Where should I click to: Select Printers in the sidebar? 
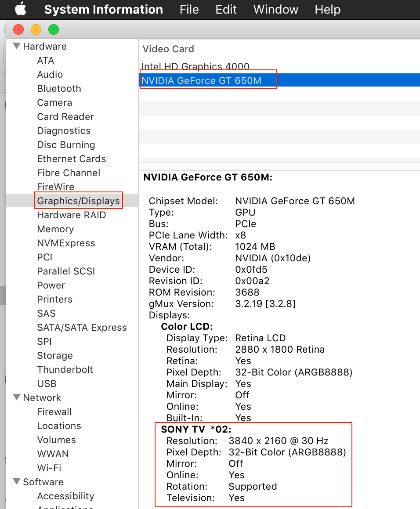point(54,299)
